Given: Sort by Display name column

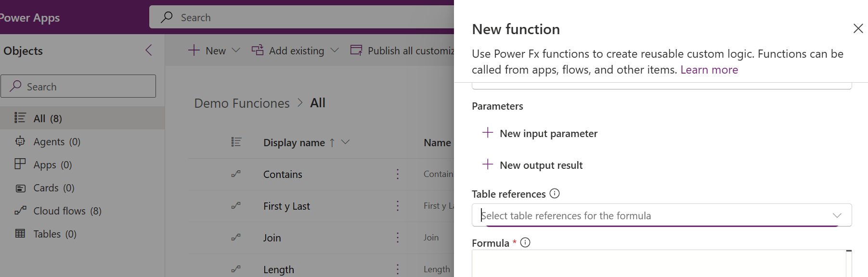Looking at the screenshot, I should (294, 142).
